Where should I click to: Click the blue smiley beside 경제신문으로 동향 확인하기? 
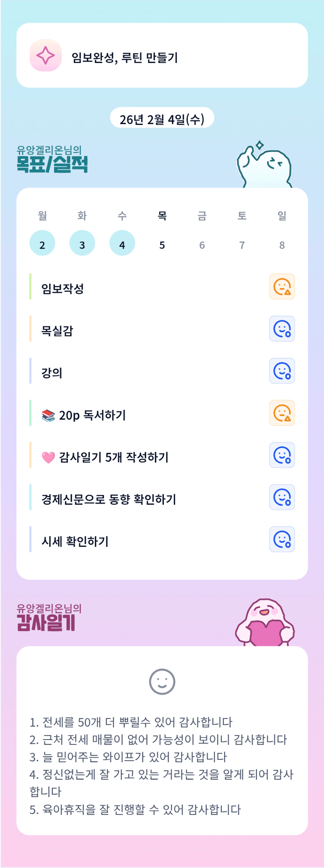282,497
